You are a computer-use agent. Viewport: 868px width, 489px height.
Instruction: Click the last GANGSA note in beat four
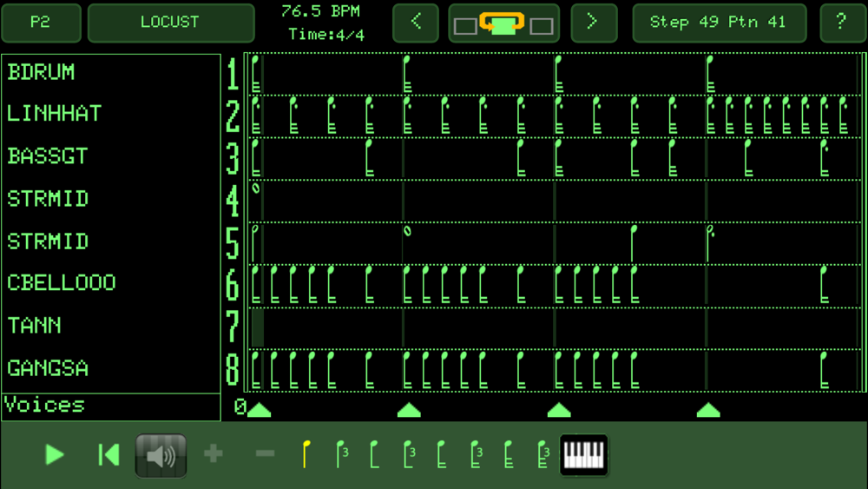coord(824,370)
